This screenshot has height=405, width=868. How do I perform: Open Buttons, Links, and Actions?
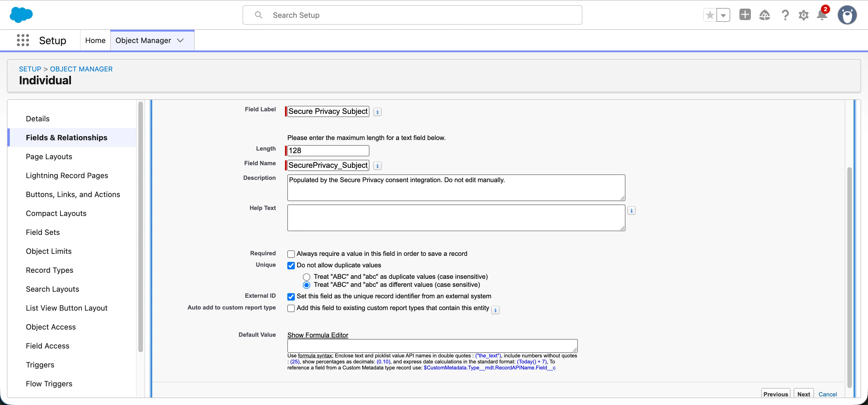coord(73,194)
